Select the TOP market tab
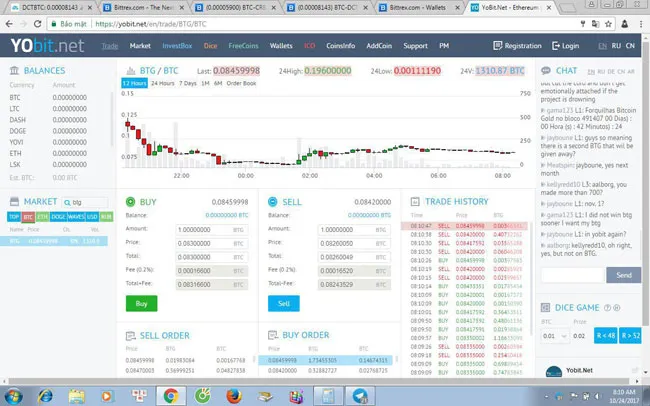 [x=14, y=216]
